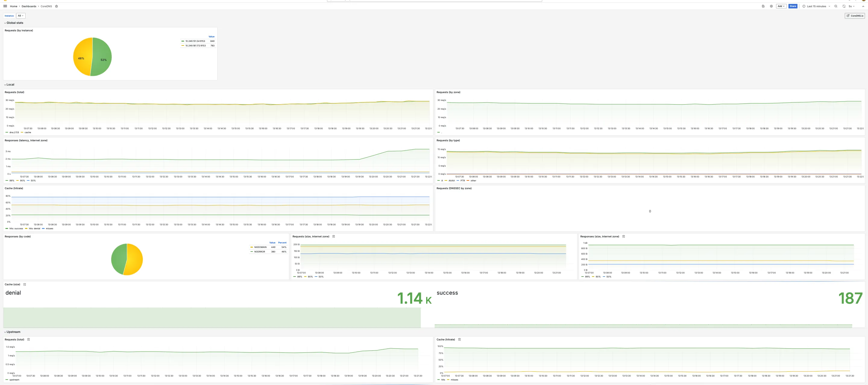Sort by Percent column in Responses legend

(282, 243)
